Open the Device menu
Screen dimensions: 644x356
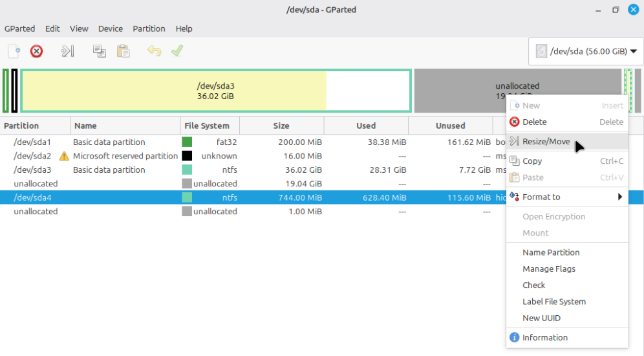pos(111,28)
